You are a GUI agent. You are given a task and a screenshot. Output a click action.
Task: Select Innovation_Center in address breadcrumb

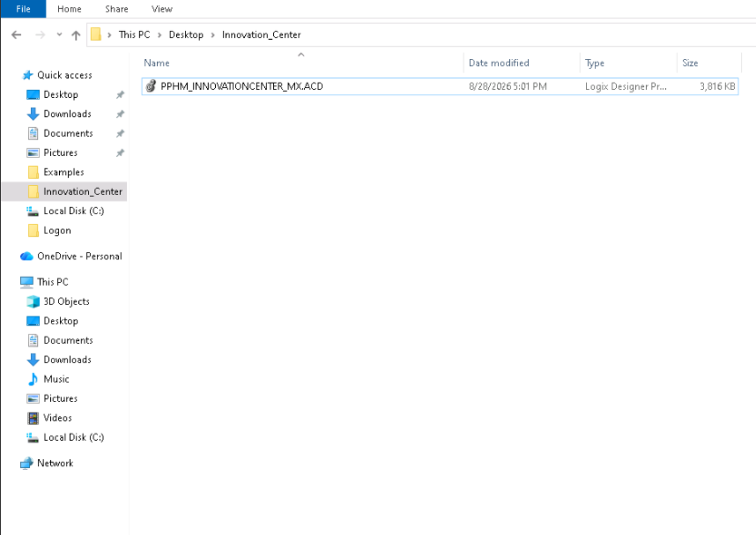pyautogui.click(x=262, y=34)
